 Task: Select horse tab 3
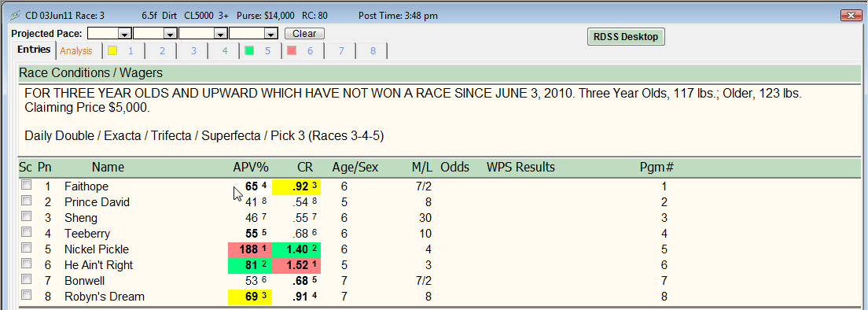click(193, 51)
